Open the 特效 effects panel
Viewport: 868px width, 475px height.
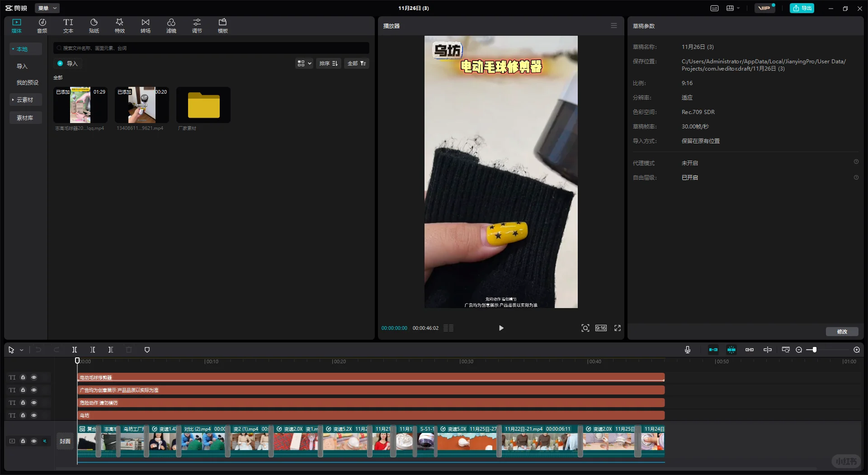click(120, 26)
